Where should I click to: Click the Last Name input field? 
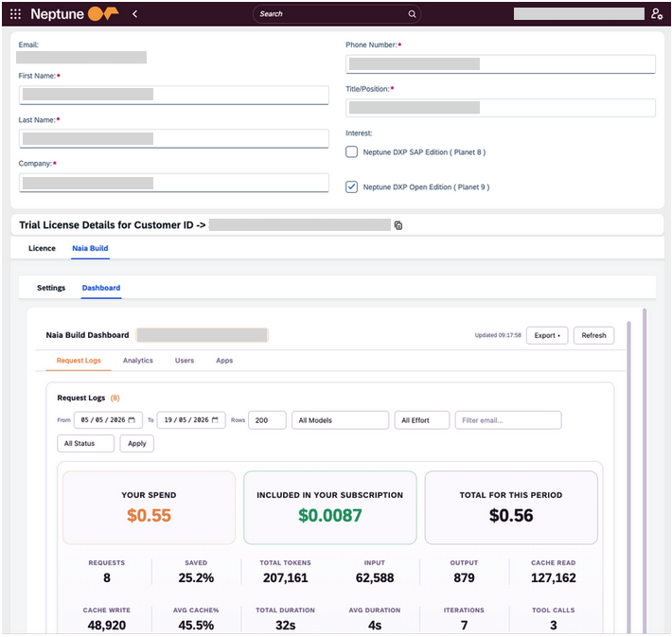pos(174,139)
